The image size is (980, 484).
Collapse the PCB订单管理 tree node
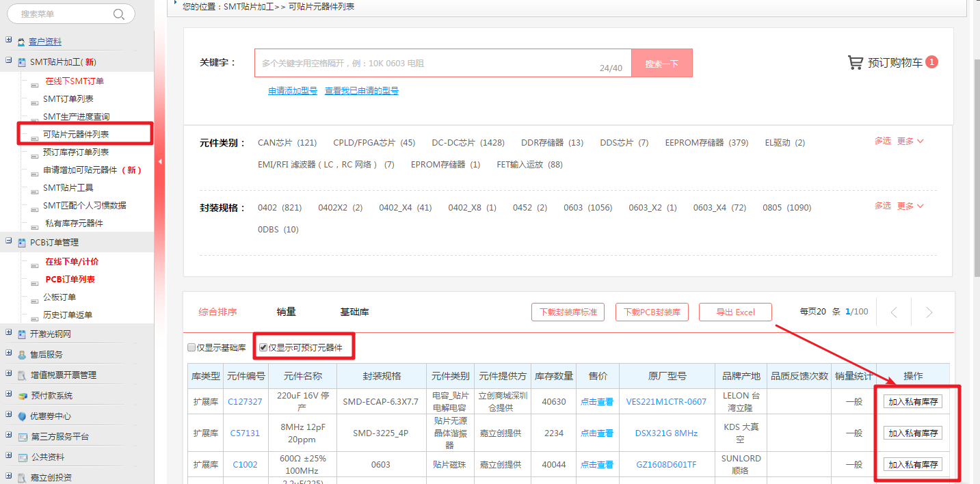pos(9,241)
